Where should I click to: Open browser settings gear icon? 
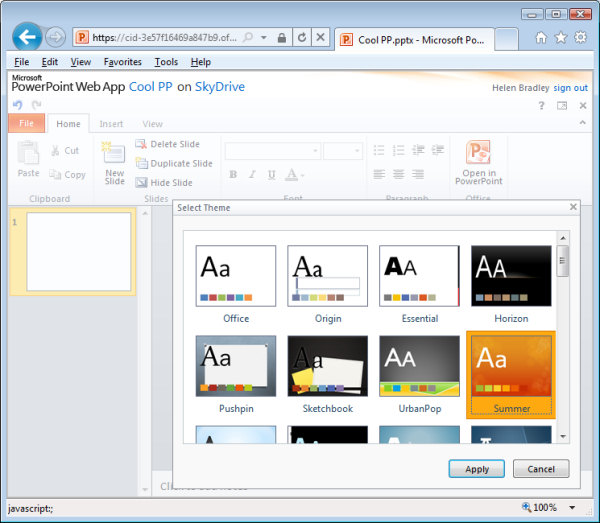pos(580,37)
